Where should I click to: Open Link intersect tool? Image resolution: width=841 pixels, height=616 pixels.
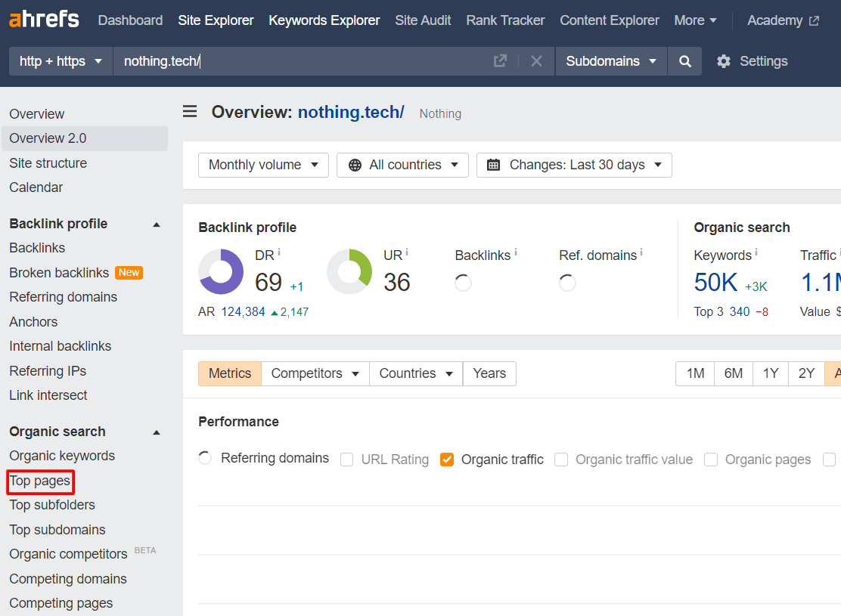(48, 395)
